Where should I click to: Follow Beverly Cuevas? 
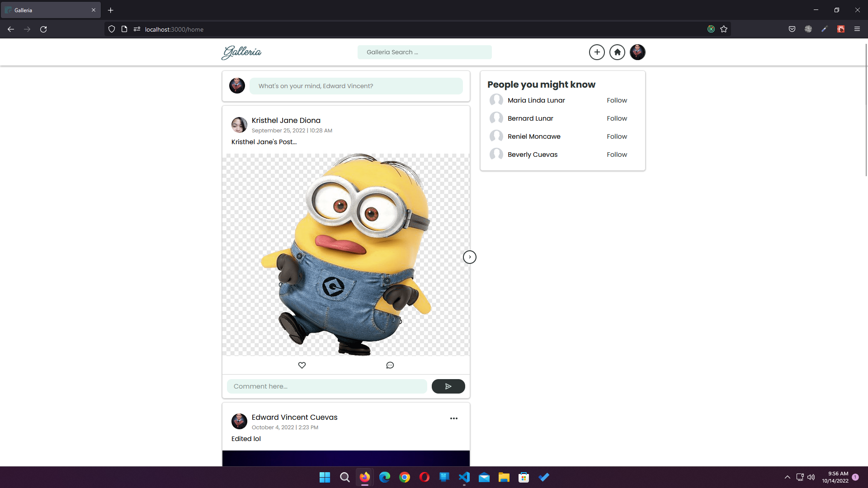(617, 155)
